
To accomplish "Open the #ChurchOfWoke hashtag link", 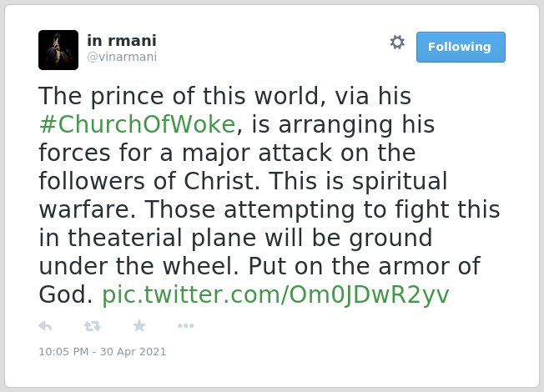I will tap(138, 124).
